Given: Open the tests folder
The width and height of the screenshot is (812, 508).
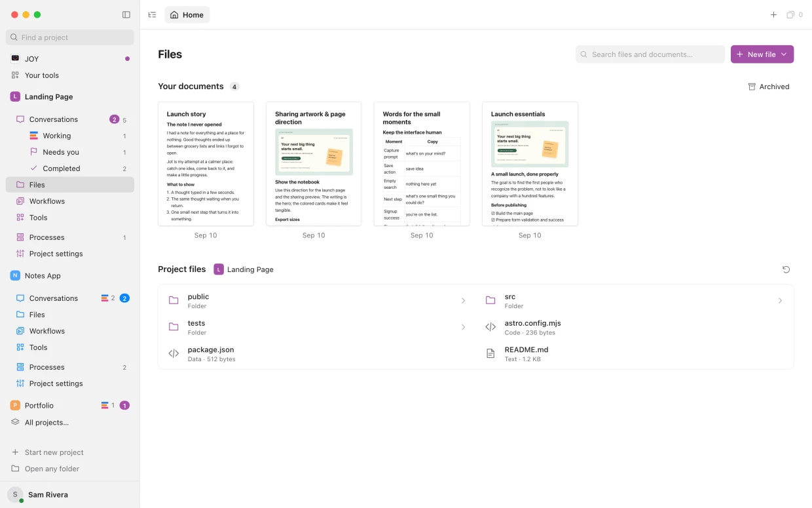Looking at the screenshot, I should (318, 327).
